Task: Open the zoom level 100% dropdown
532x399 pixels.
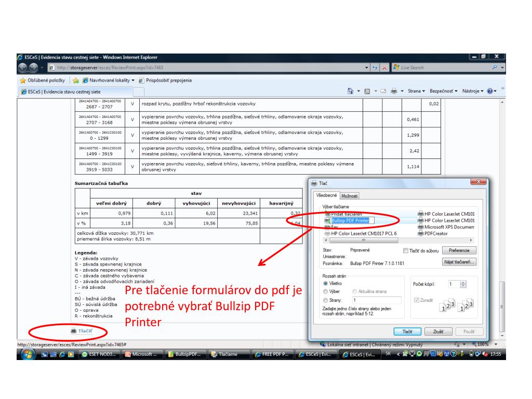Action: tap(496, 344)
